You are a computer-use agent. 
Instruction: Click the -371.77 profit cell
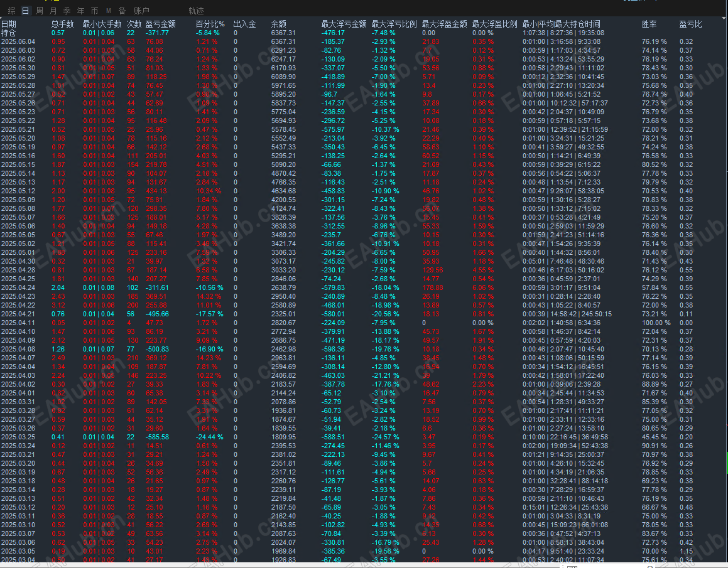157,33
